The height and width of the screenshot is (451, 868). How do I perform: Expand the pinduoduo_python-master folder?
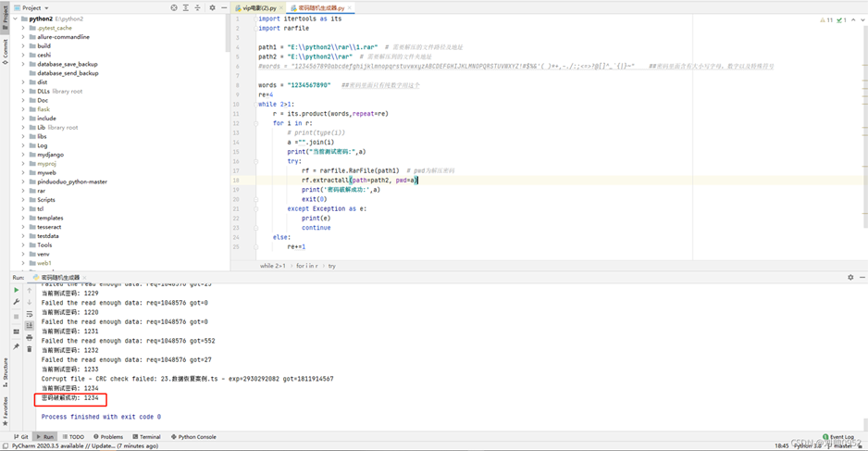click(x=23, y=182)
